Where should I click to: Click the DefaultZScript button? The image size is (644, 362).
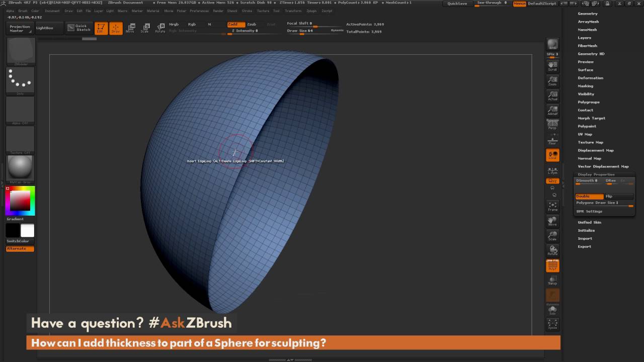point(542,4)
